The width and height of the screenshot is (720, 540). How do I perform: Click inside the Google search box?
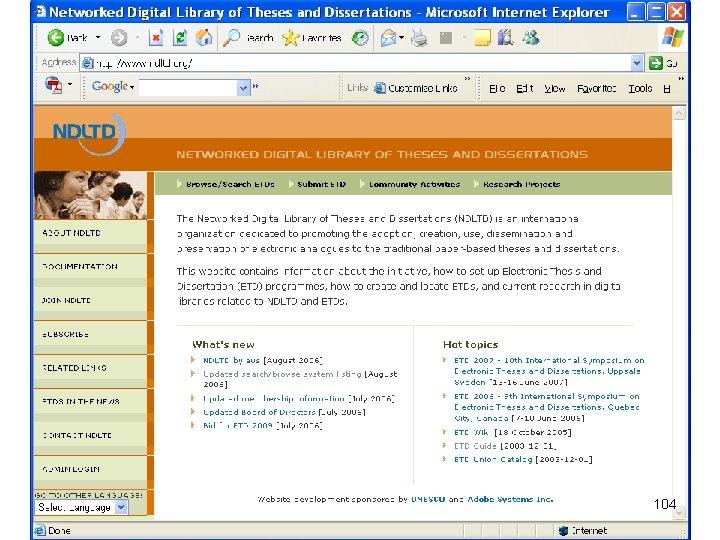187,87
